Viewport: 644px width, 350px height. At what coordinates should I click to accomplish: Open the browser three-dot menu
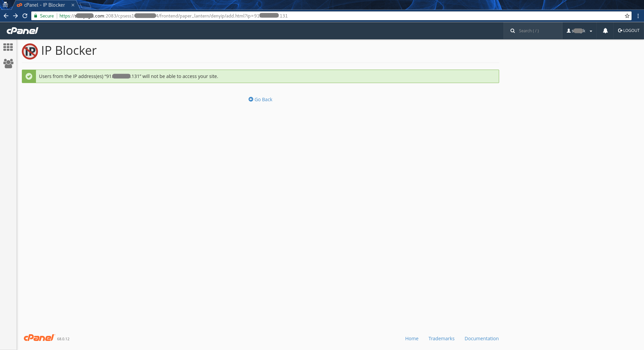(638, 16)
